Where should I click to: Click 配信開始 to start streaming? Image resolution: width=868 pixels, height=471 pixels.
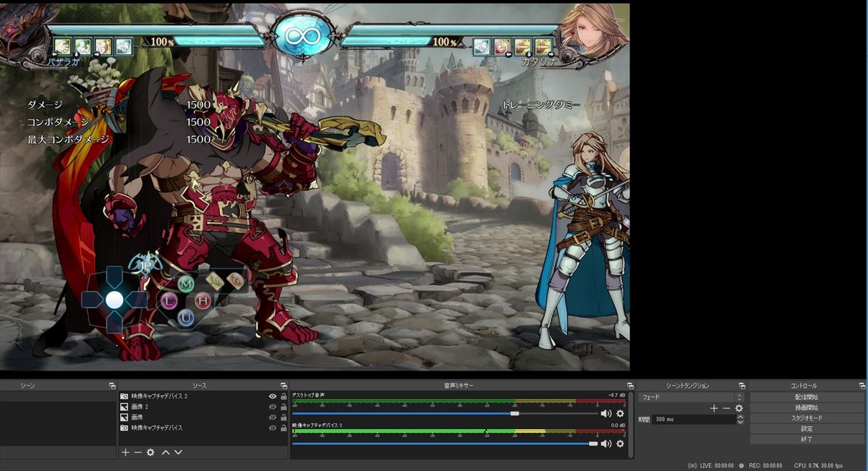807,397
